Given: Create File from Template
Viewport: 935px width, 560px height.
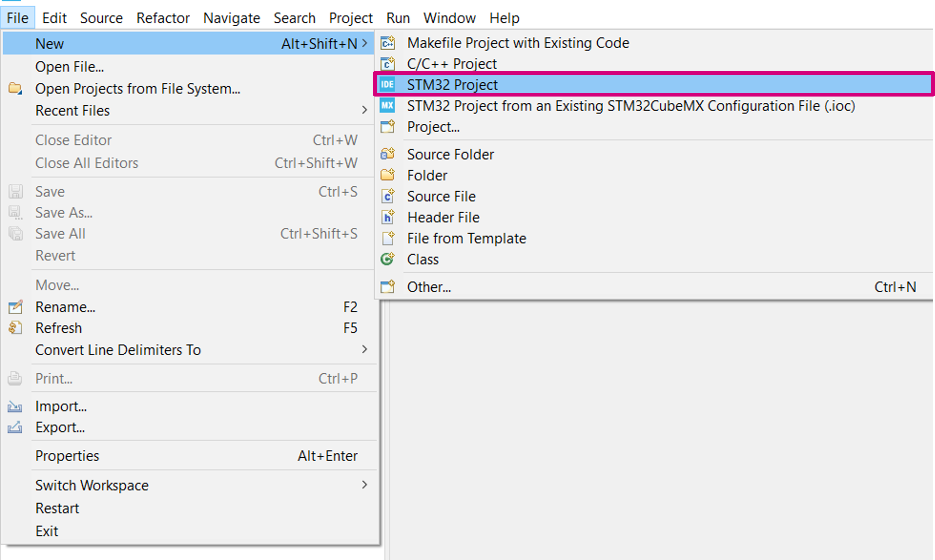Looking at the screenshot, I should pos(467,238).
